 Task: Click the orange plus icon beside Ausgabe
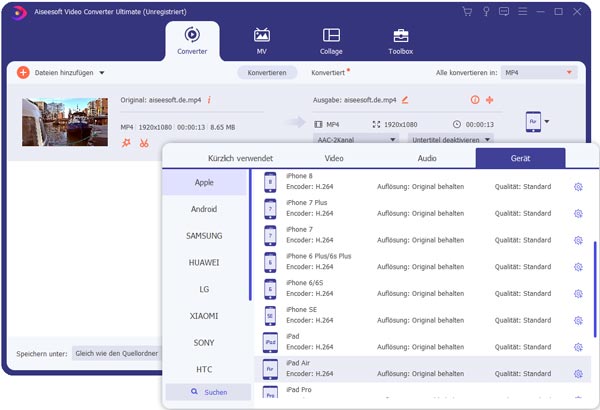coord(489,100)
